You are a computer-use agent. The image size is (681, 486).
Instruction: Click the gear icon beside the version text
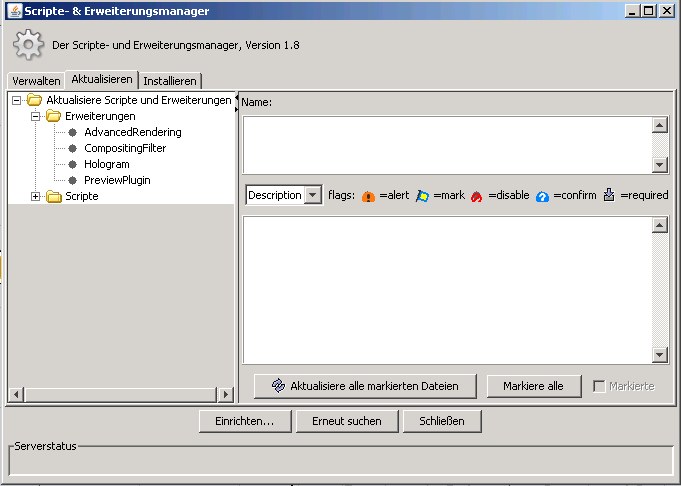tap(28, 44)
